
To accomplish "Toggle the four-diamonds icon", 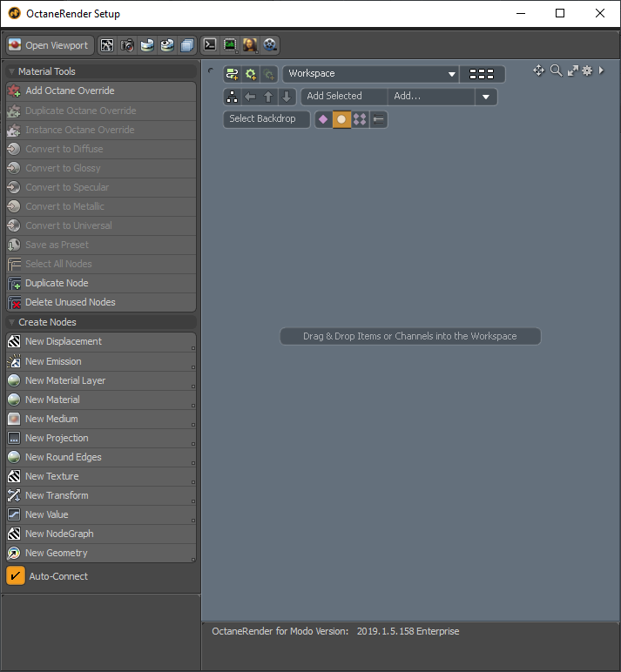I will [360, 119].
